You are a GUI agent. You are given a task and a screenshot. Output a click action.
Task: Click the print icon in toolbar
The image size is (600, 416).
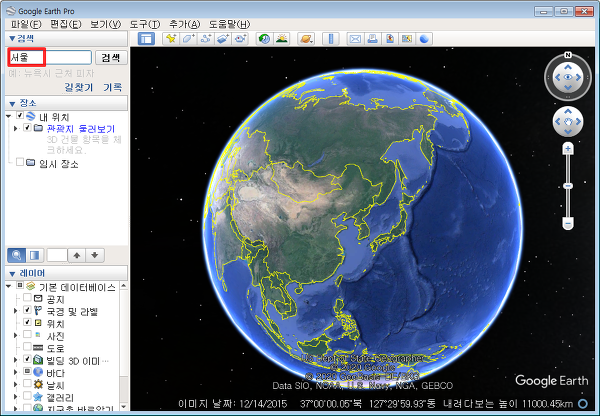coord(373,39)
